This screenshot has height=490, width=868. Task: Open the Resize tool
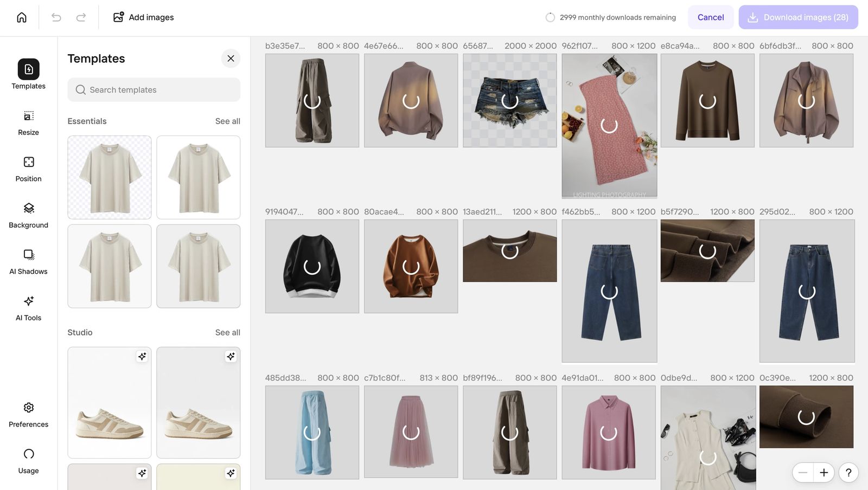point(28,123)
